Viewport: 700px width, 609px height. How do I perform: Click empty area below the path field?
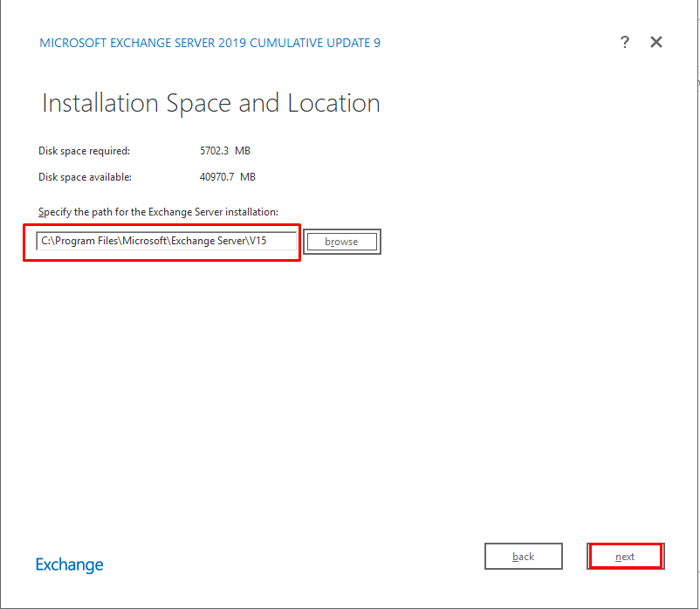point(262,366)
